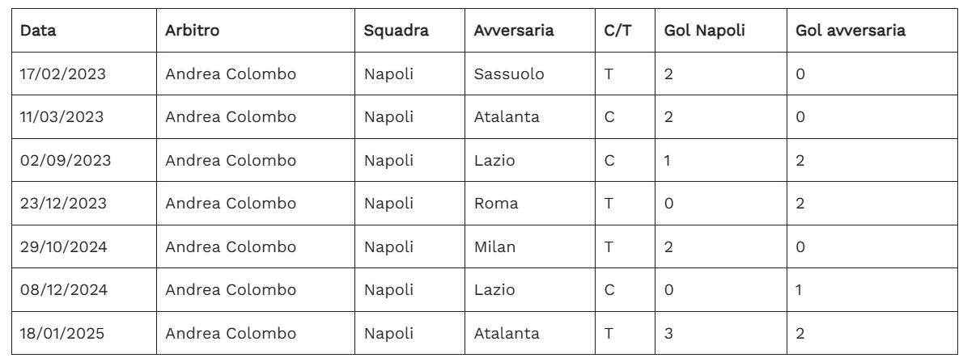Click the Data column header
The height and width of the screenshot is (358, 980).
pos(32,31)
